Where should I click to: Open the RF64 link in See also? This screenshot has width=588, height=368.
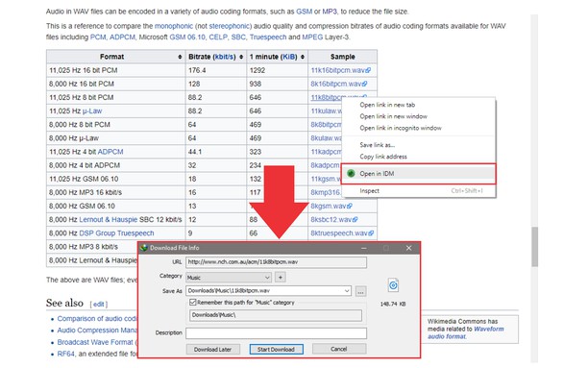65,354
